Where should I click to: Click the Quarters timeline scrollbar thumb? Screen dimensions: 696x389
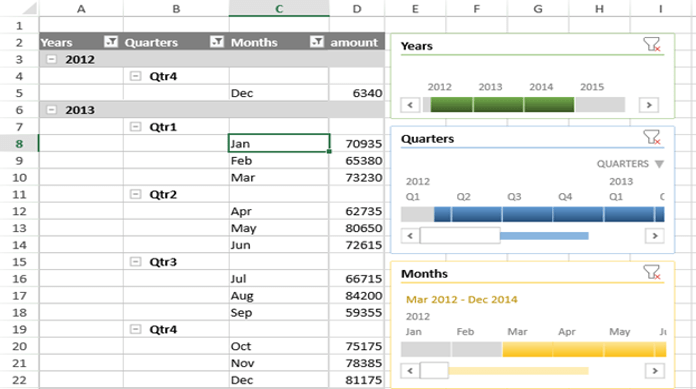(x=460, y=235)
